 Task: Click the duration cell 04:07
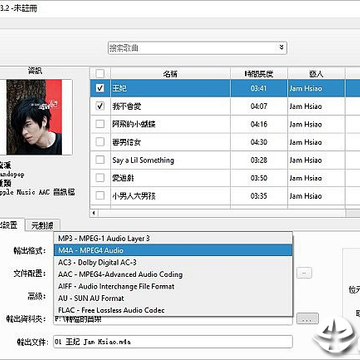pos(259,106)
